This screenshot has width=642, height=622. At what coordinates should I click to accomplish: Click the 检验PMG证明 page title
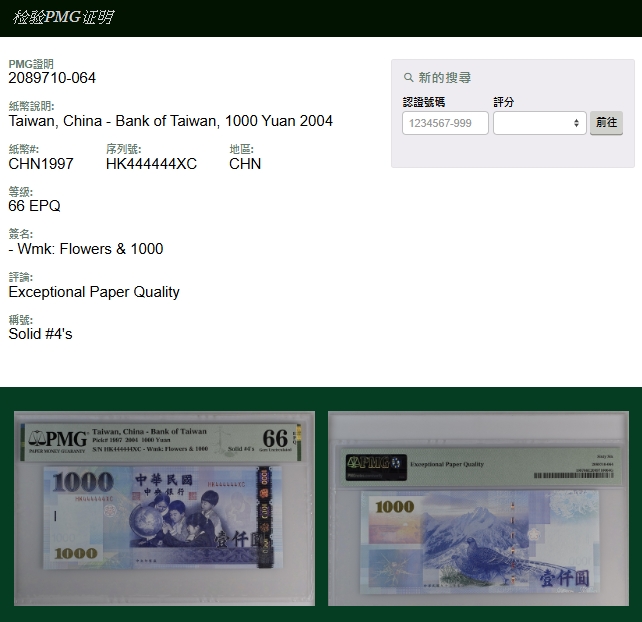63,17
